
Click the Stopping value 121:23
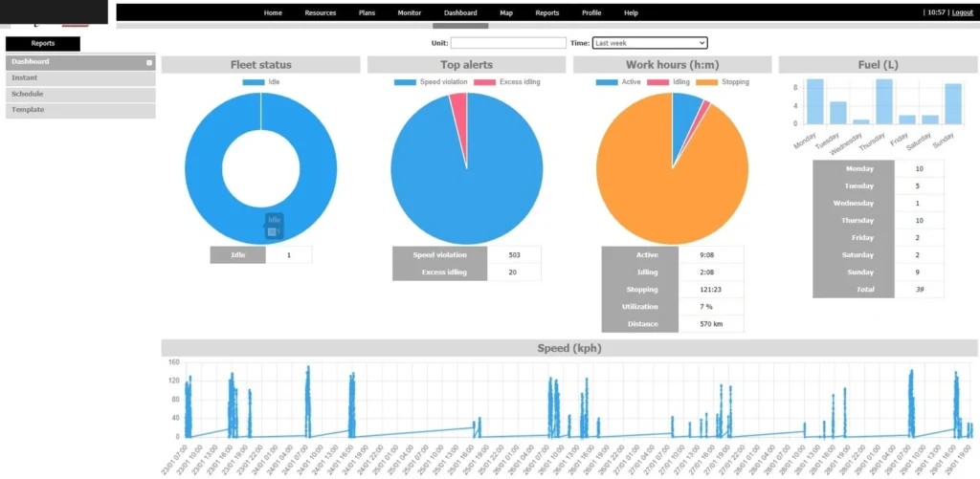pos(711,289)
